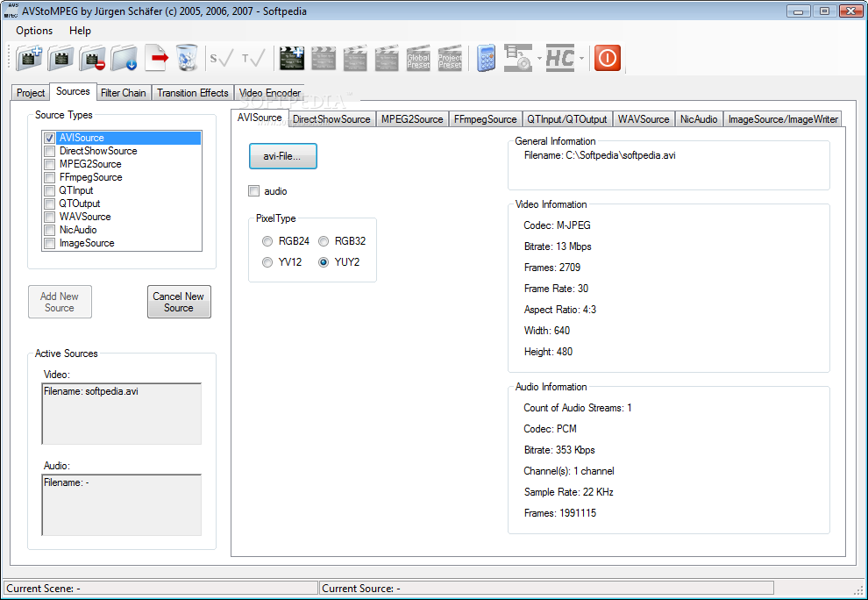The width and height of the screenshot is (868, 600).
Task: Check the QTInput checkbox
Action: pyautogui.click(x=50, y=190)
